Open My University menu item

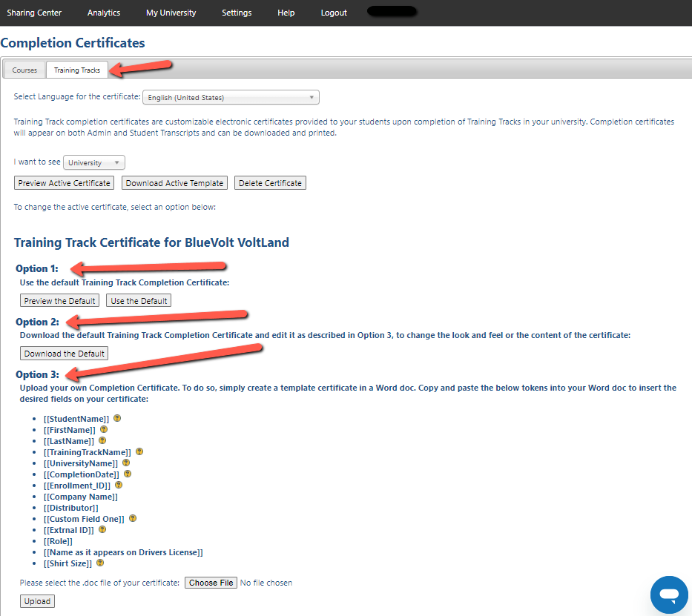(171, 13)
